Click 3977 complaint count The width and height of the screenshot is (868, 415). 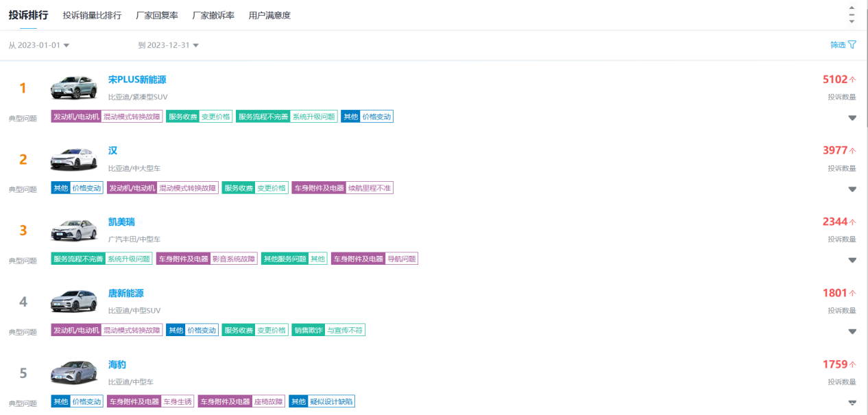coord(835,151)
